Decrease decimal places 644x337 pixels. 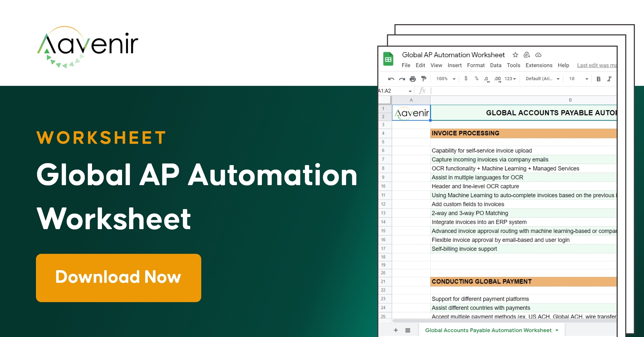pyautogui.click(x=487, y=79)
